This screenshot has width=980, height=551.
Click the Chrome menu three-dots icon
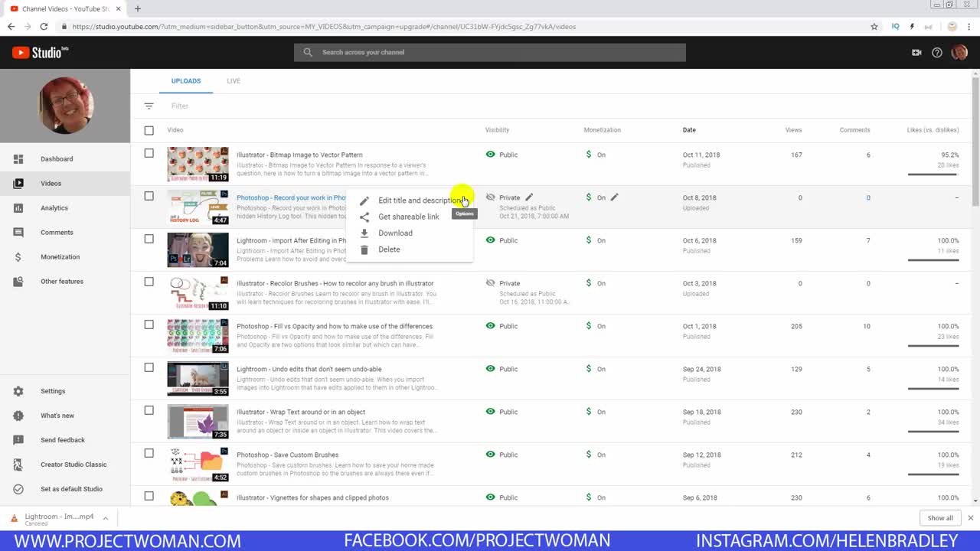click(x=971, y=27)
